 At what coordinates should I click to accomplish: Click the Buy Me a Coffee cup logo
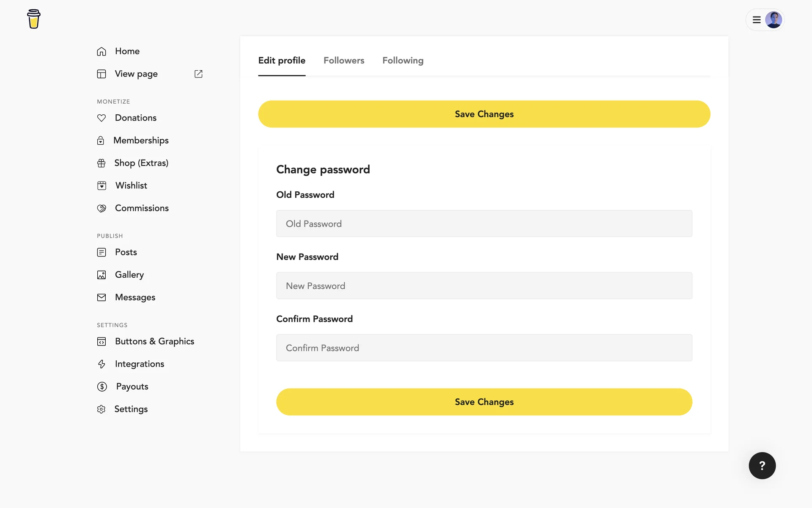click(x=34, y=19)
